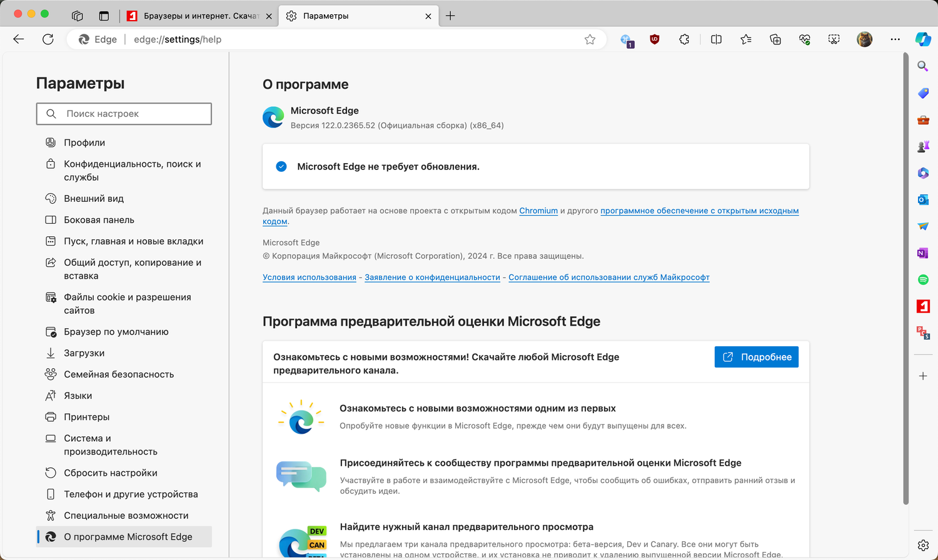Open Spotify sidebar app

(x=923, y=279)
